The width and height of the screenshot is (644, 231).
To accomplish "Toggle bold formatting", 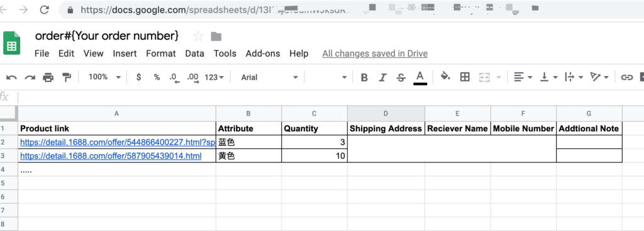I will [x=364, y=77].
